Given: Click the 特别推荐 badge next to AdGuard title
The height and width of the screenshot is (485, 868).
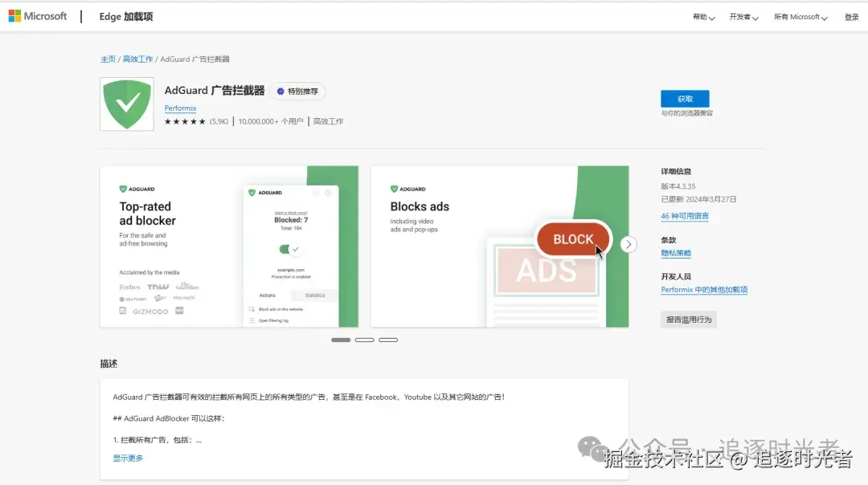Looking at the screenshot, I should [x=298, y=91].
